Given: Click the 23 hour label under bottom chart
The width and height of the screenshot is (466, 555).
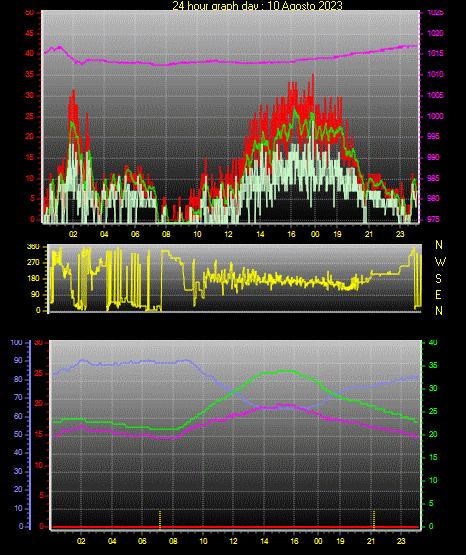Looking at the screenshot, I should (x=401, y=541).
